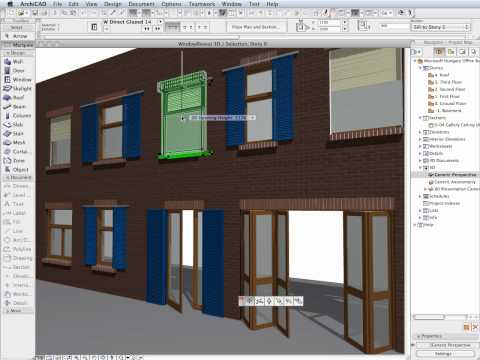Select the Text tool

coord(18,204)
